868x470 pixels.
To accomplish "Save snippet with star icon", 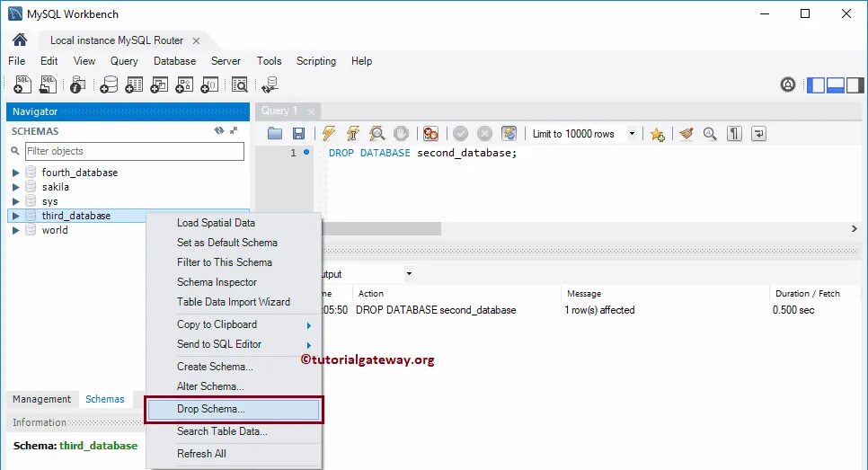I will pyautogui.click(x=658, y=134).
